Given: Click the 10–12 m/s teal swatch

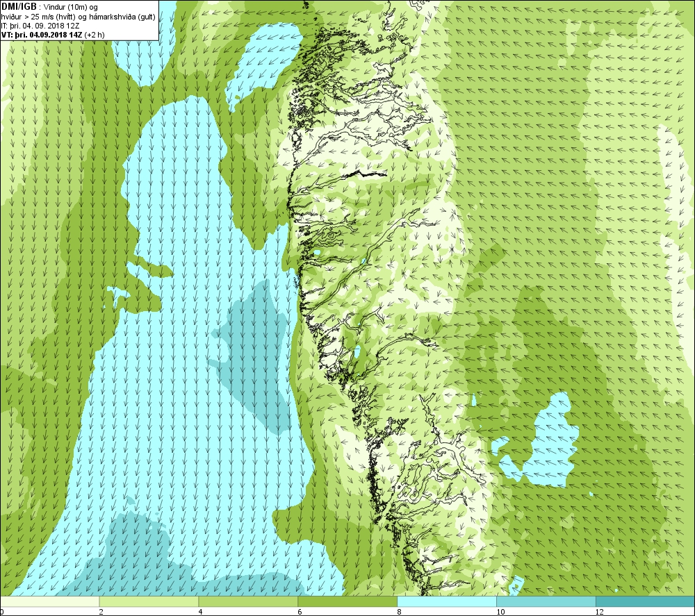Looking at the screenshot, I should pyautogui.click(x=546, y=601).
